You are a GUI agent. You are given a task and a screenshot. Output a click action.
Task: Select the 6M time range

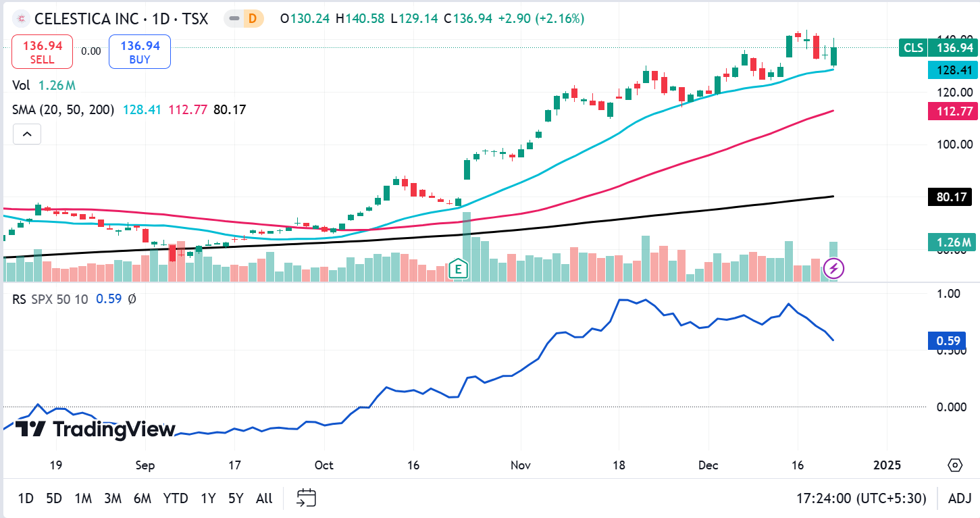click(x=143, y=498)
